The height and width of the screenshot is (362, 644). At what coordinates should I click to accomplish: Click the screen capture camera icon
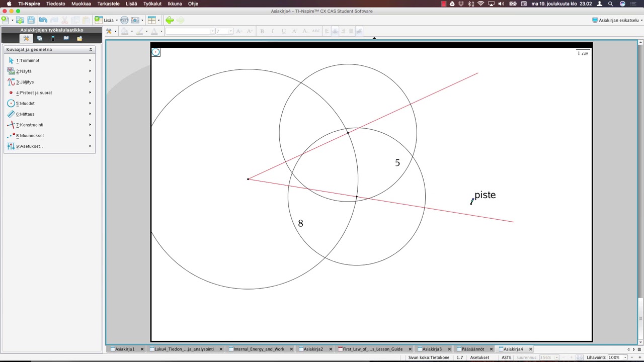(135, 20)
